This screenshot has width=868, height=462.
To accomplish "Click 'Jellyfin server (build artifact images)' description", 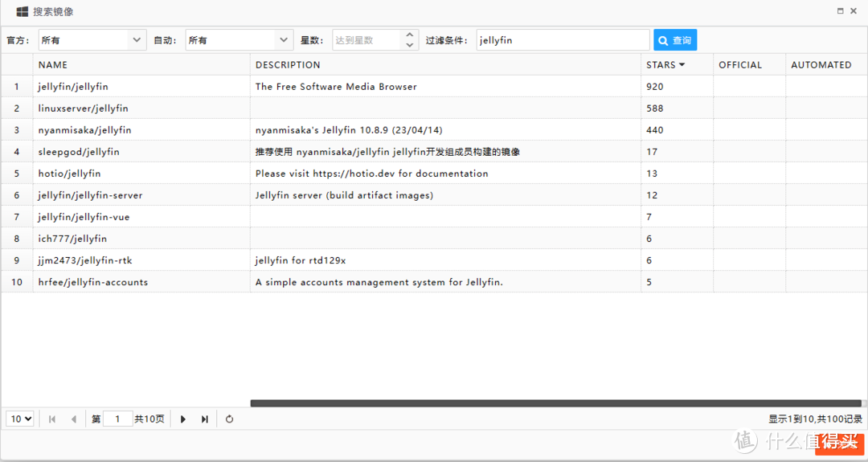I will (x=344, y=194).
